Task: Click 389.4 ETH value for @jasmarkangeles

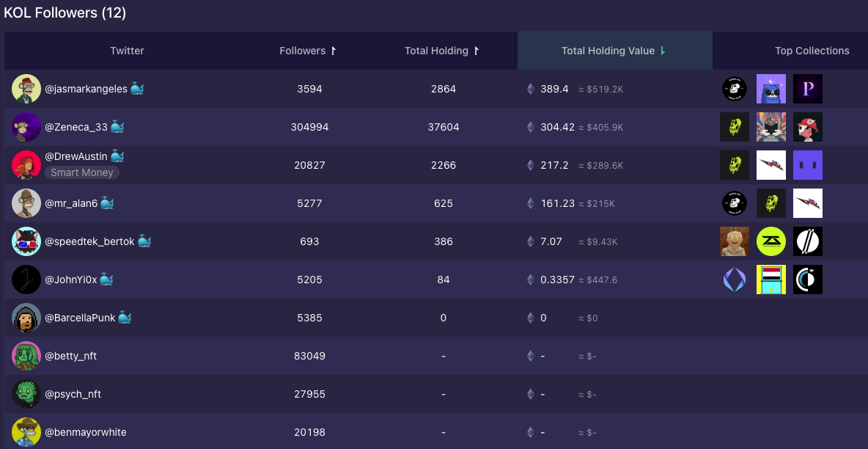Action: (555, 89)
